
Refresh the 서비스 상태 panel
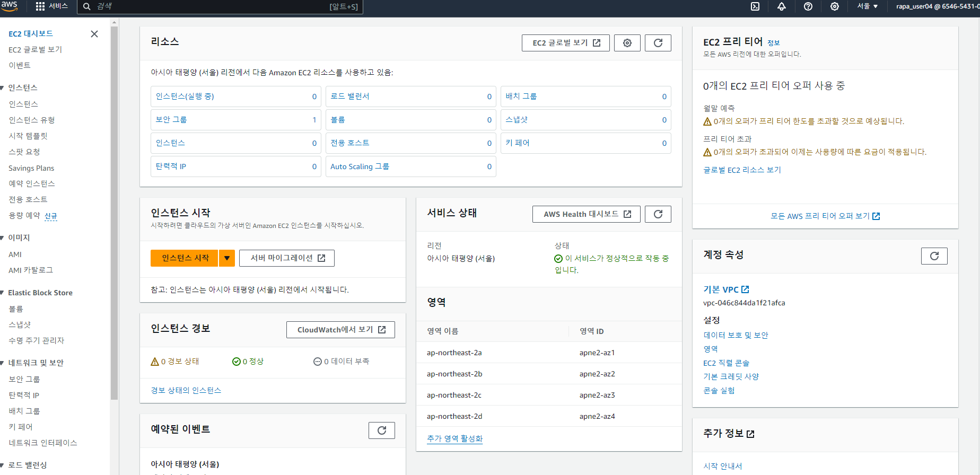(658, 214)
